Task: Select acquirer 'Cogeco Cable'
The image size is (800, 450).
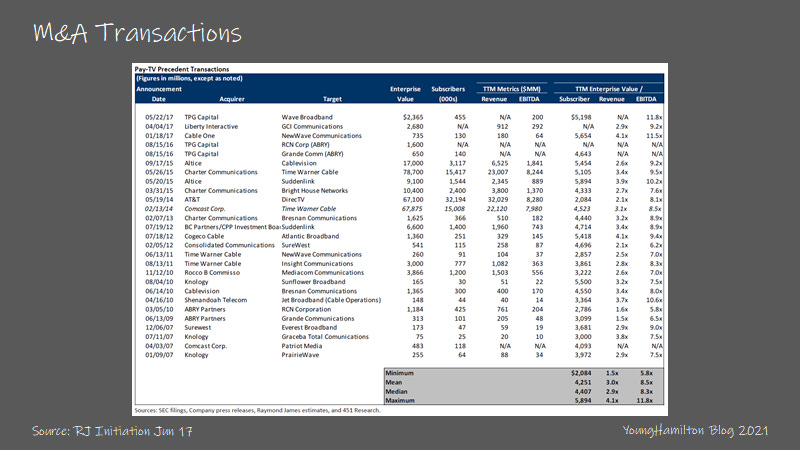Action: [x=204, y=236]
